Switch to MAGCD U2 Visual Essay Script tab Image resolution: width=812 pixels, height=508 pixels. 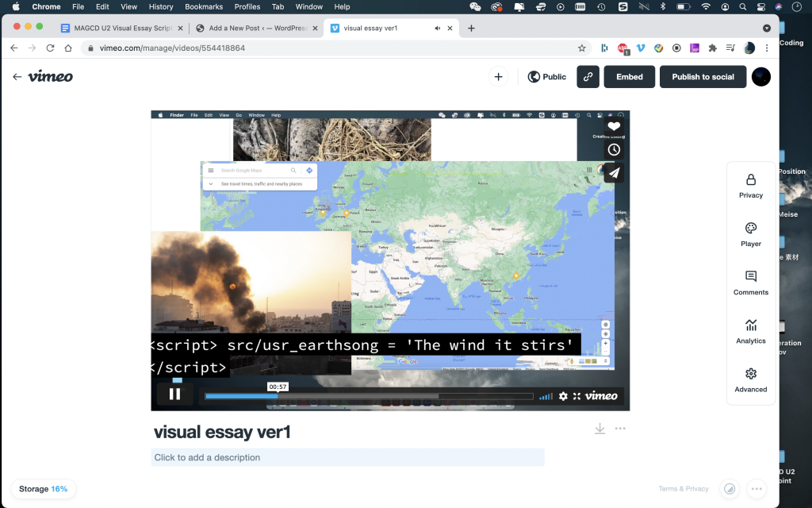tap(121, 28)
